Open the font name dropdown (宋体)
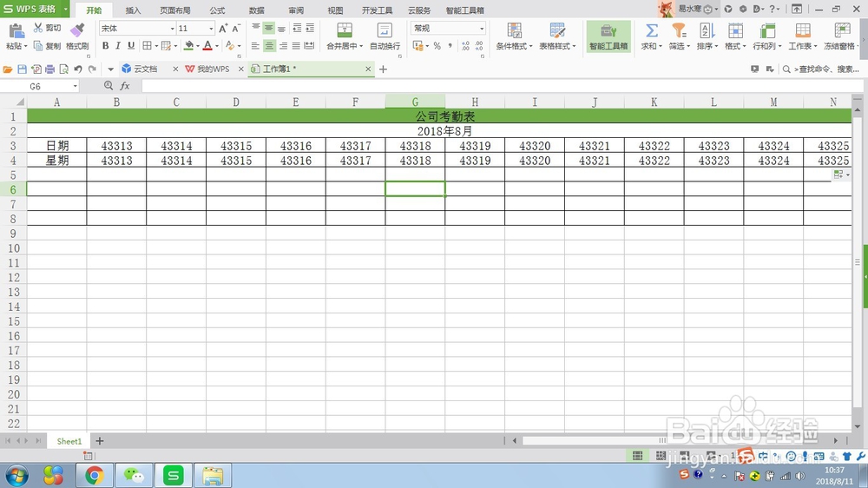Screen dimensions: 868x488 click(x=172, y=29)
